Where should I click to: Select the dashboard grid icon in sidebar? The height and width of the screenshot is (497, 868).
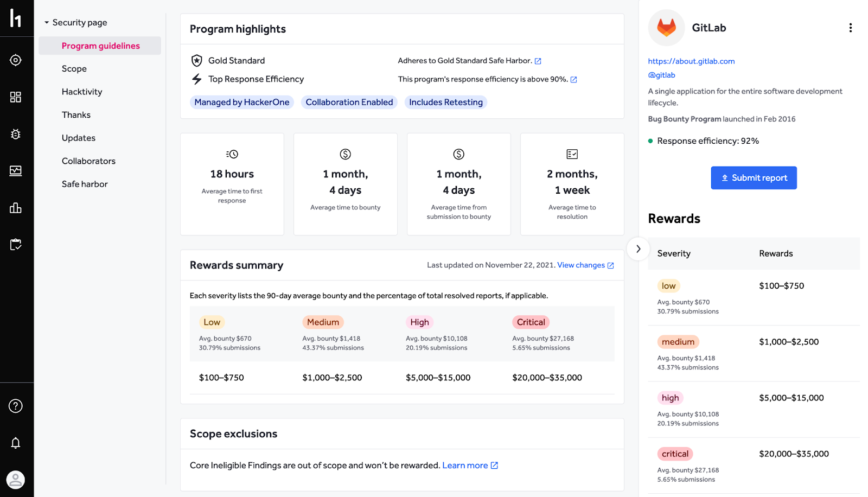click(16, 97)
